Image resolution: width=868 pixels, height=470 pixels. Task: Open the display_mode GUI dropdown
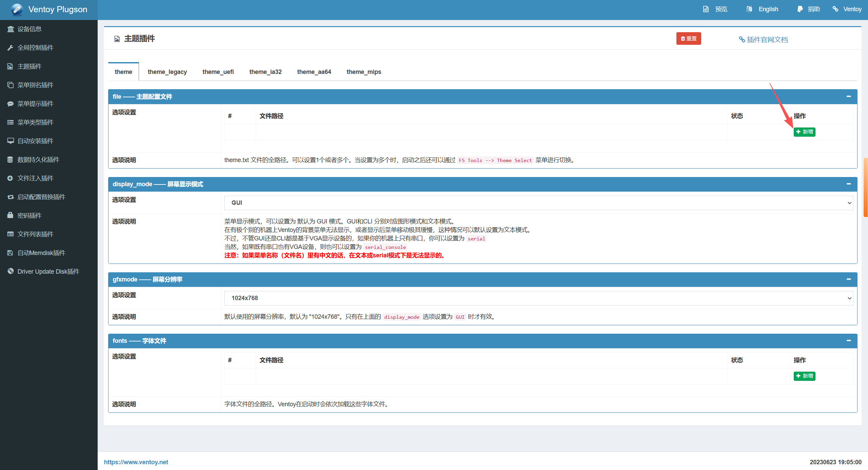click(x=538, y=203)
